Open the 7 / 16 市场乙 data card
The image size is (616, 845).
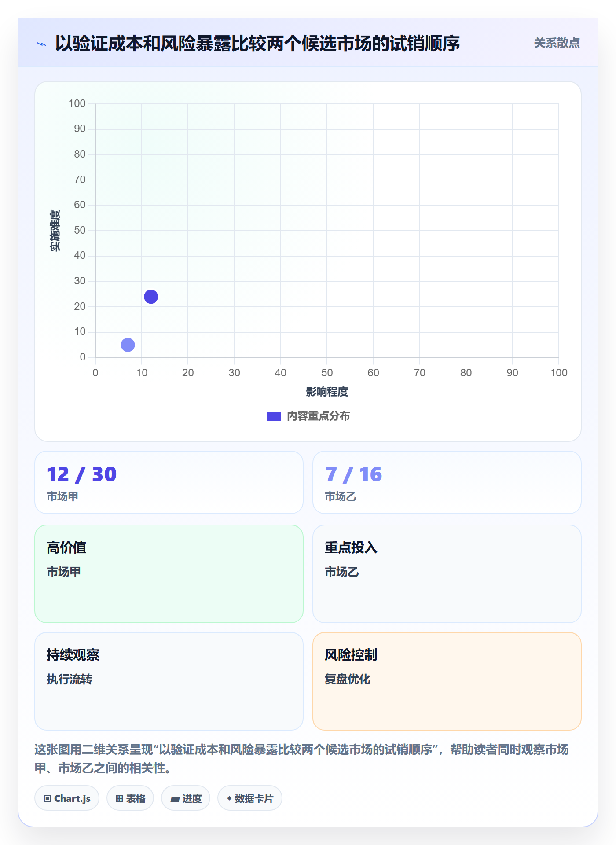447,482
